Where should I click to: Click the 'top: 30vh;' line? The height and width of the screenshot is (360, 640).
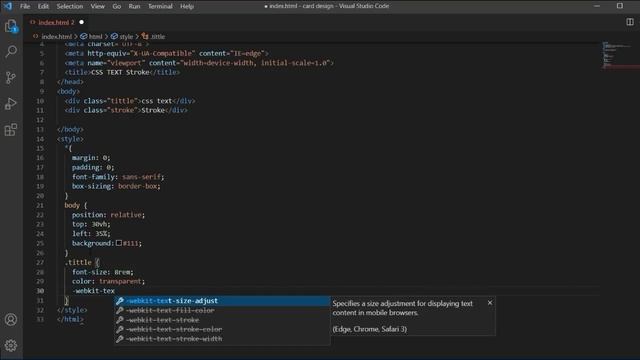(91, 224)
